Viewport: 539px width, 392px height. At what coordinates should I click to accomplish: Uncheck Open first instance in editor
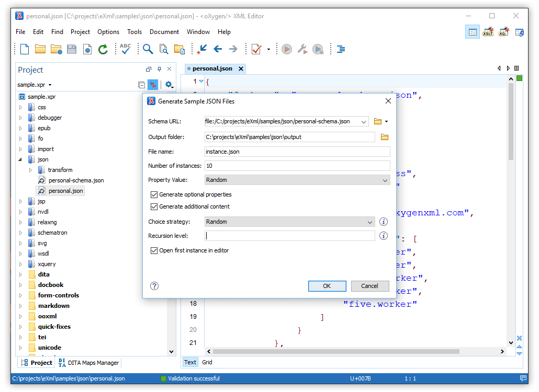154,250
